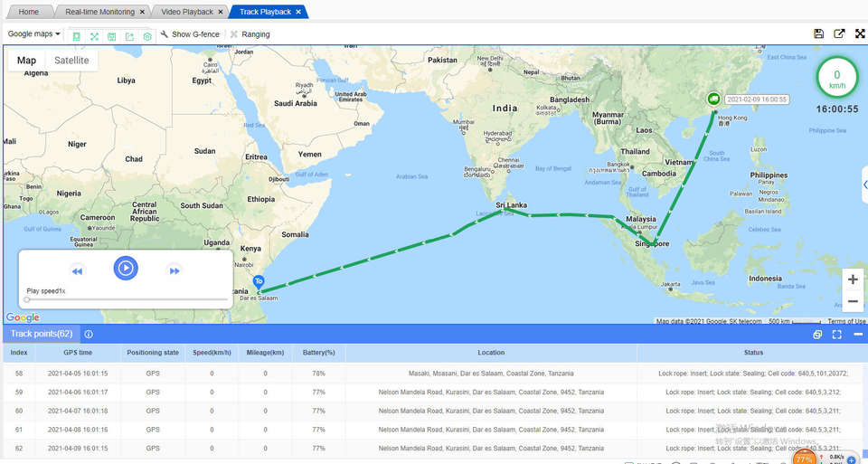Toggle the Ranging measurement tool

click(x=250, y=34)
